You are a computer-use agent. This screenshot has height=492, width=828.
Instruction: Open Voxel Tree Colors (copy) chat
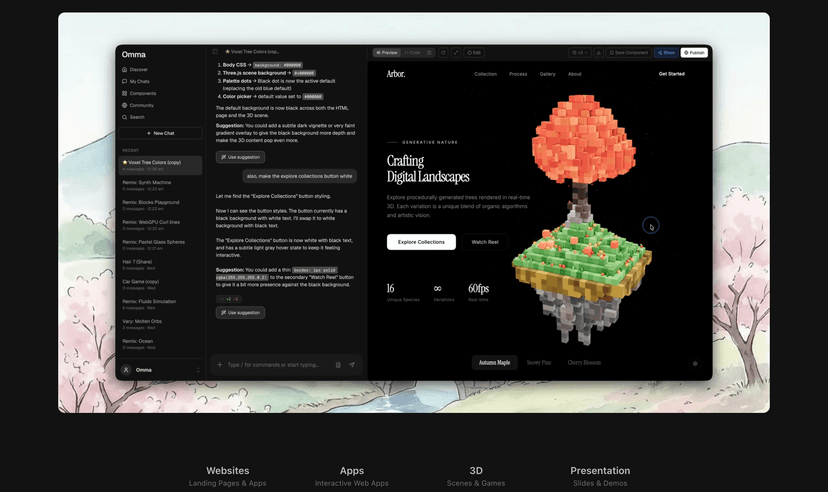[x=160, y=165]
